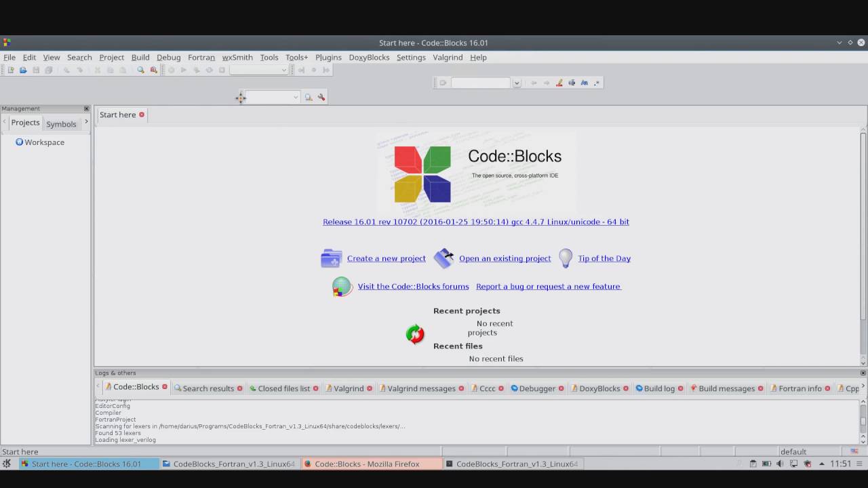Switch to the Search results tab
The width and height of the screenshot is (868, 488).
[208, 388]
